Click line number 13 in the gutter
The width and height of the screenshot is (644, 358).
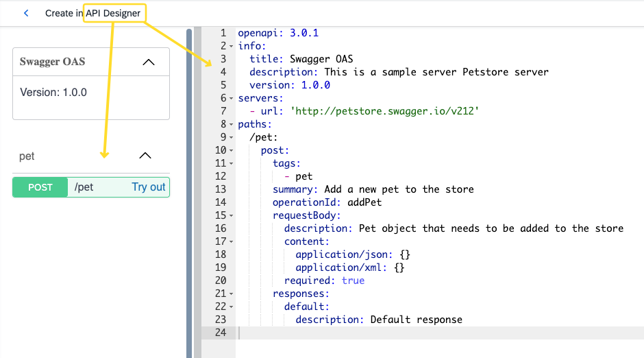point(221,189)
